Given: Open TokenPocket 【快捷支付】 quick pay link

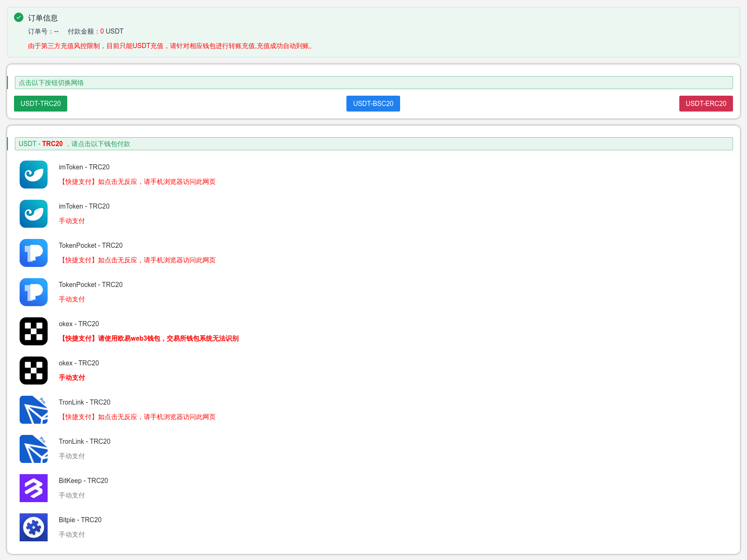Looking at the screenshot, I should (x=137, y=260).
